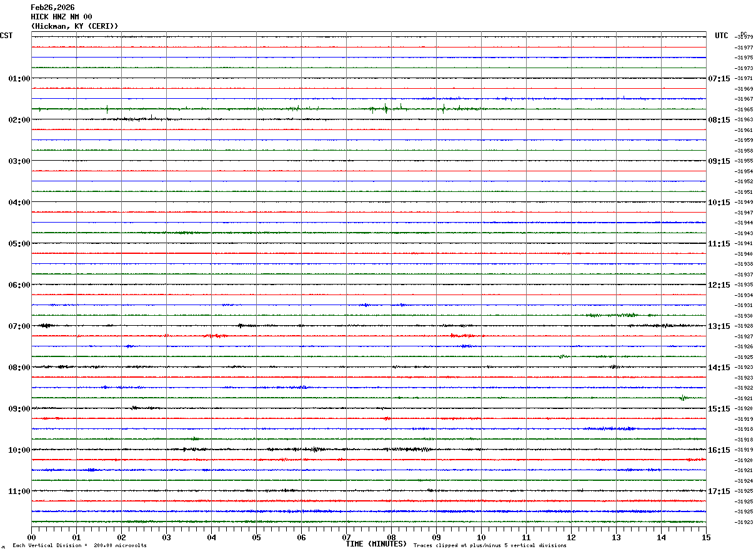
Task: Select minute tick label '05' on bottom axis
Action: pyautogui.click(x=256, y=538)
